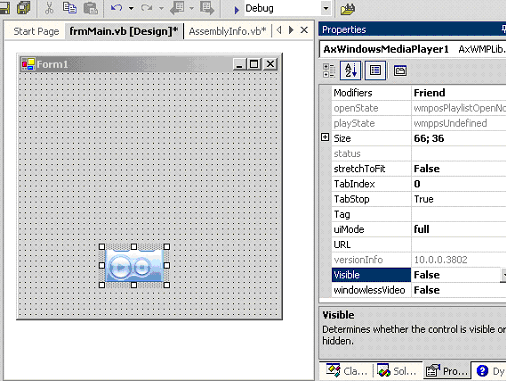Switch to the Class View tab
Screen dimensions: 506x381
pos(347,371)
